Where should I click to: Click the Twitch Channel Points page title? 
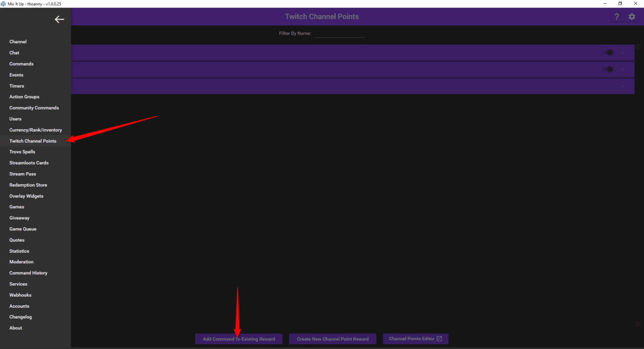(x=322, y=17)
